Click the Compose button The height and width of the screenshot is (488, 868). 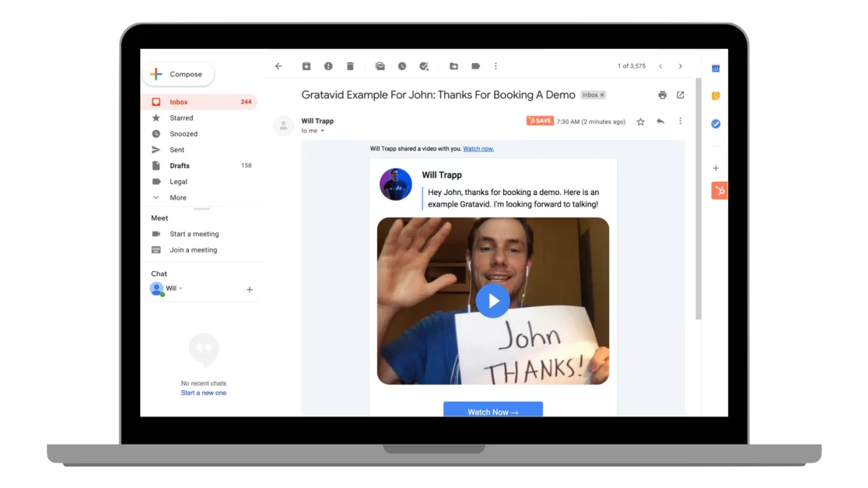tap(178, 74)
